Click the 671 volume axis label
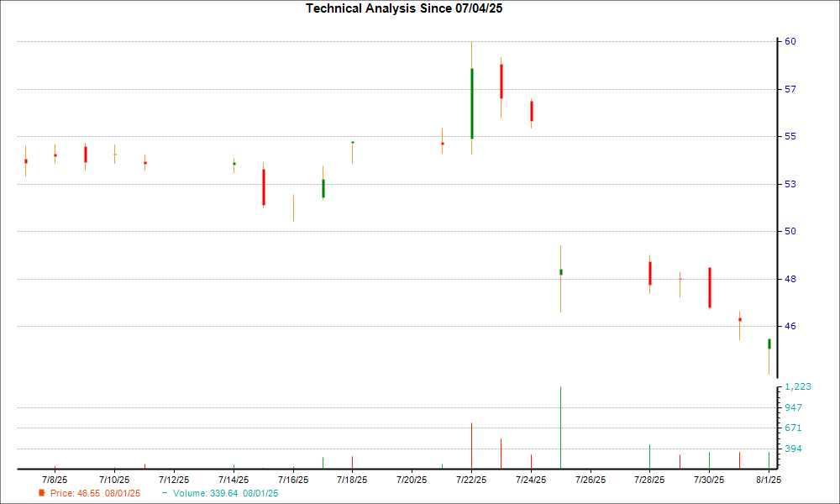Screen dimensions: 840x504 click(794, 428)
